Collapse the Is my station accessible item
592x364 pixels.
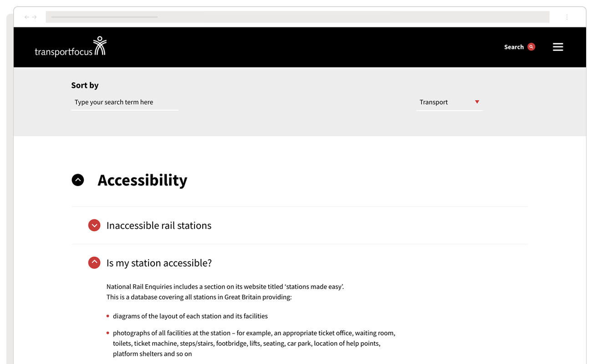tap(94, 263)
